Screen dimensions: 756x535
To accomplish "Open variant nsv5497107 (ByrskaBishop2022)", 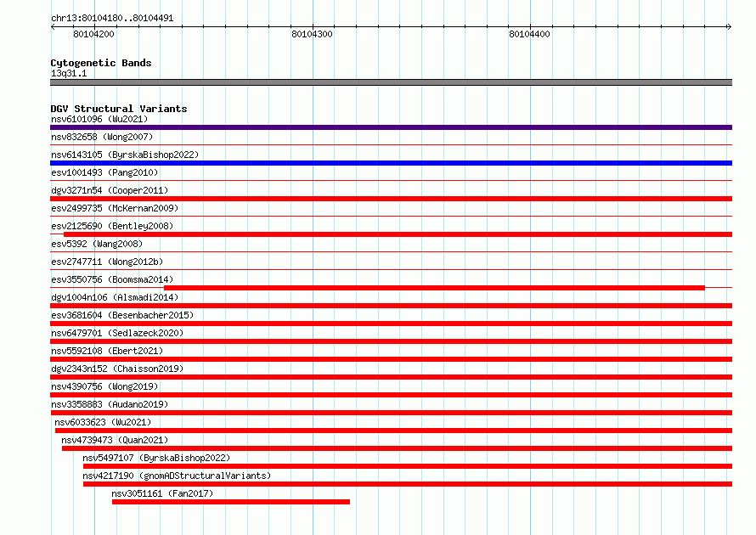I will click(156, 458).
